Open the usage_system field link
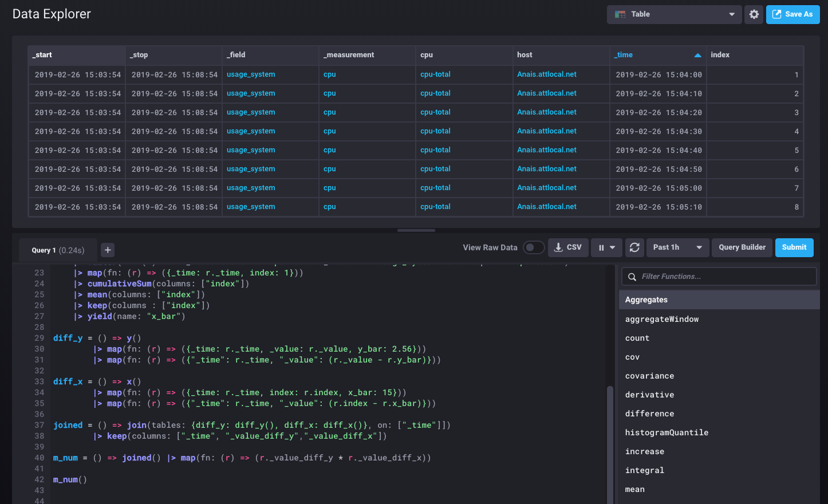828x504 pixels. 251,74
